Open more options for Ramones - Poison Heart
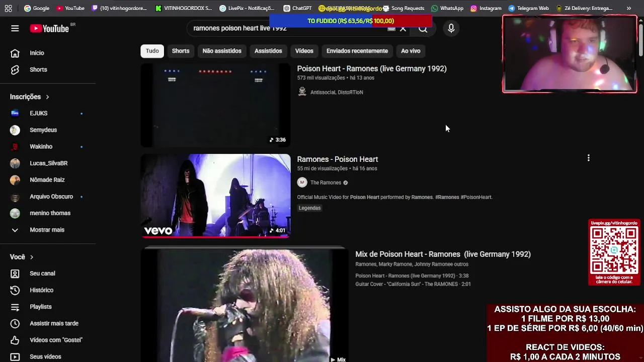The image size is (644, 362). click(588, 158)
